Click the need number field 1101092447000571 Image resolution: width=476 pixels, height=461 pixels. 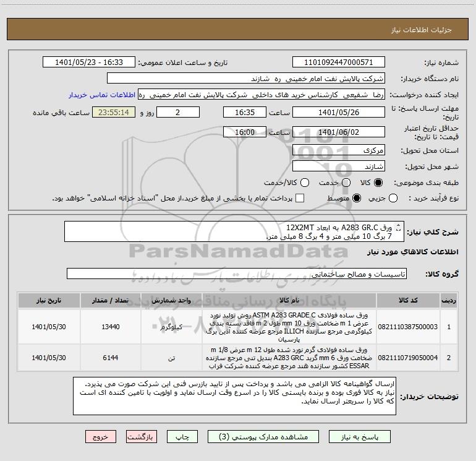point(339,62)
